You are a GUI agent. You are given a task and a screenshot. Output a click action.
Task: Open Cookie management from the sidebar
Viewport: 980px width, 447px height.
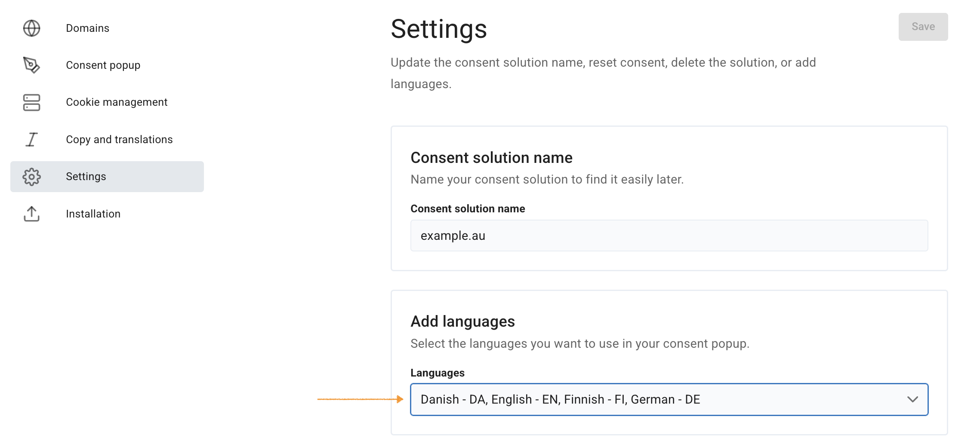click(x=116, y=102)
